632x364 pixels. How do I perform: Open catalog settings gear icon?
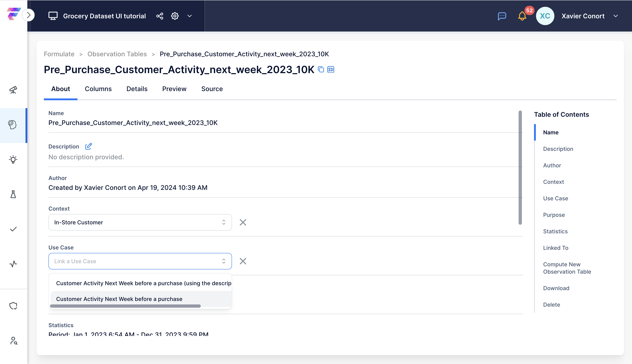(x=175, y=16)
